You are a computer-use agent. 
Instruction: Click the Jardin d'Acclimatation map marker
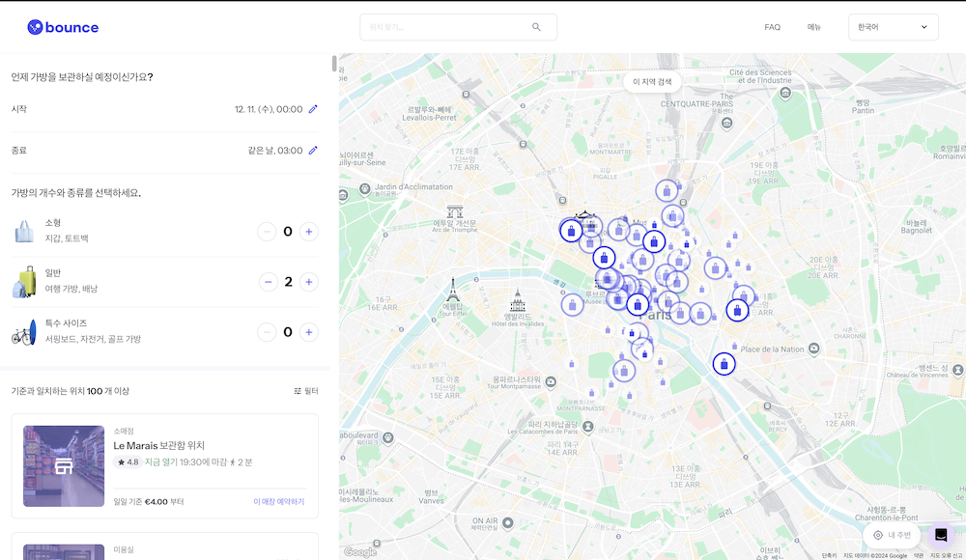(365, 189)
